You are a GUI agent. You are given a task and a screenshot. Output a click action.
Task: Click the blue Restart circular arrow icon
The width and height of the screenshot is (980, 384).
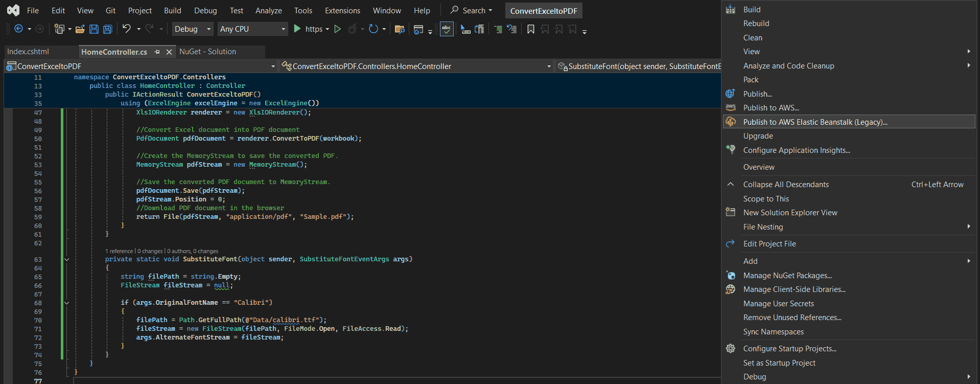coord(374,29)
